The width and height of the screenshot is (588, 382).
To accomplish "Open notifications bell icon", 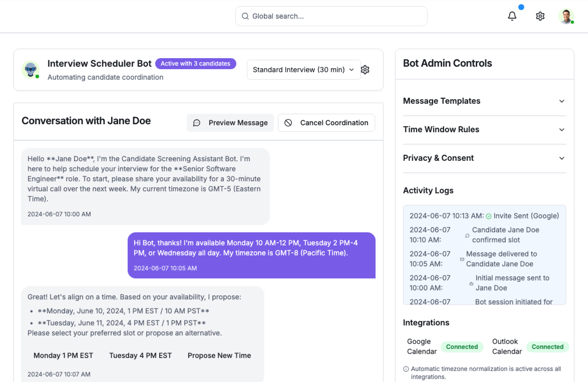I will click(x=512, y=16).
